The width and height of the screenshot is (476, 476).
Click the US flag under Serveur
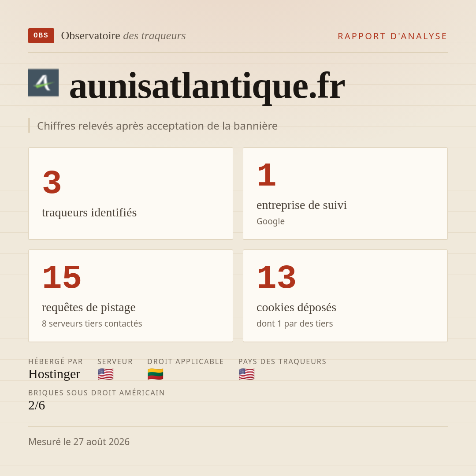point(106,374)
